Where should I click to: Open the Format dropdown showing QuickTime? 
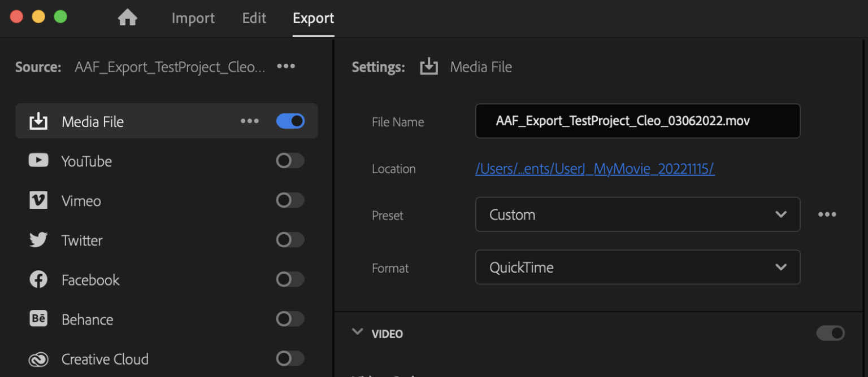pos(637,268)
